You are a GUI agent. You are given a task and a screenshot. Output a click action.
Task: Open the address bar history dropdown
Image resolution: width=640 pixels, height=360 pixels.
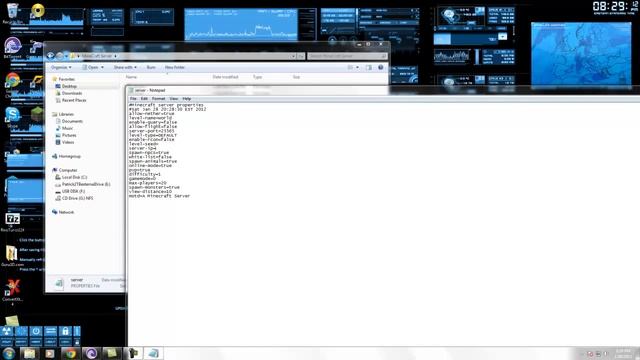click(293, 56)
